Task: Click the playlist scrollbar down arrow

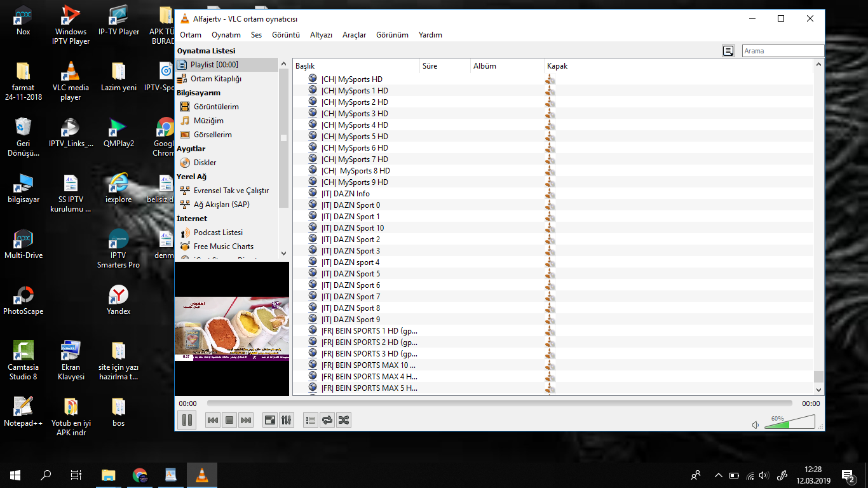Action: [818, 390]
